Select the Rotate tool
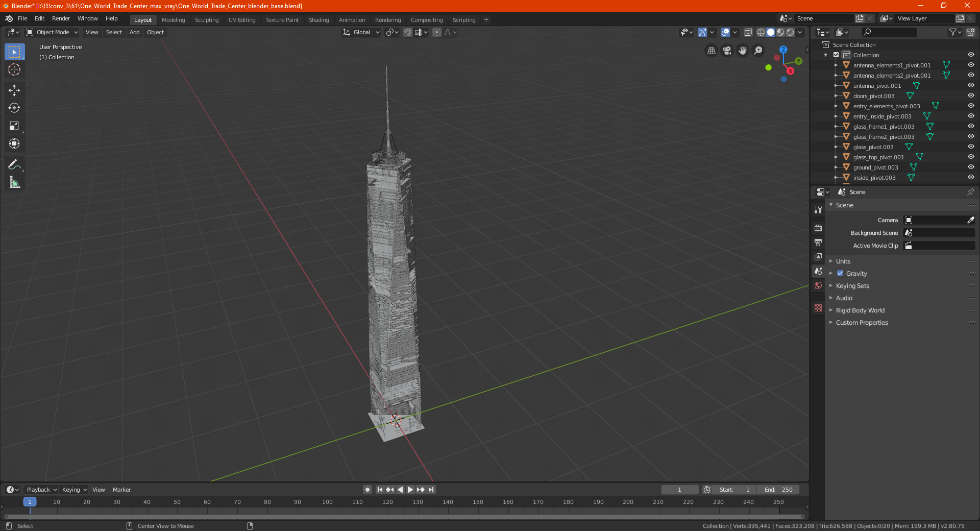The width and height of the screenshot is (980, 531). [x=14, y=108]
